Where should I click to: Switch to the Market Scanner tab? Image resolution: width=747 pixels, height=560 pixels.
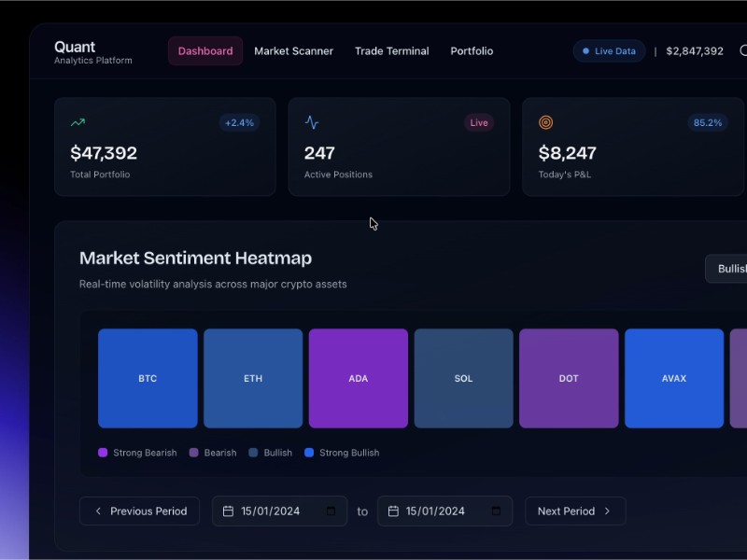click(x=294, y=51)
